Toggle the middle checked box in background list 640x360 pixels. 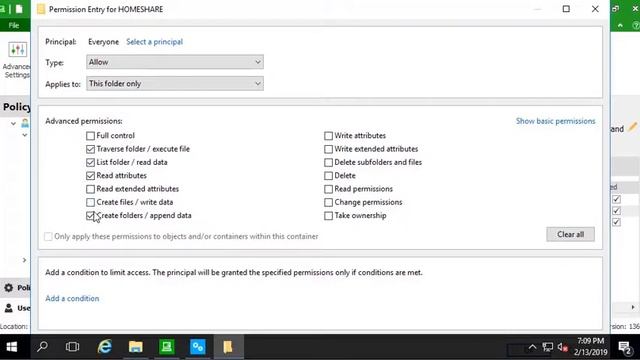[x=616, y=211]
